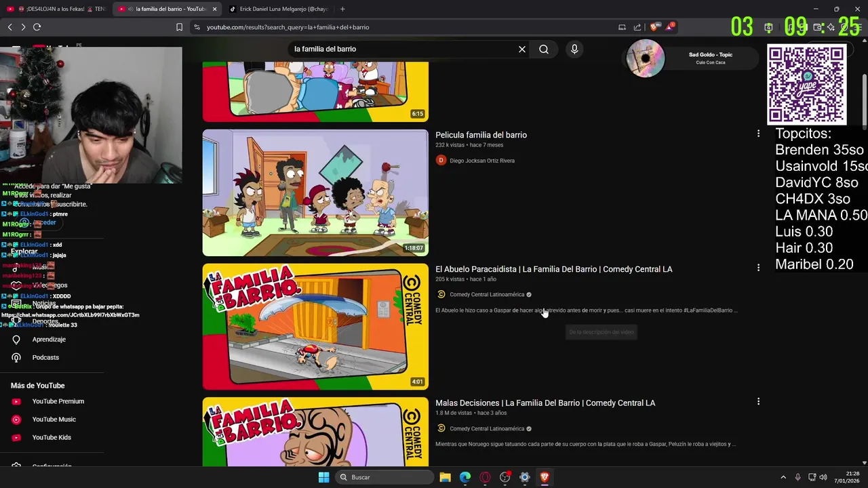Click the Pelicula familia del barrio thumbnail
The image size is (868, 488).
pyautogui.click(x=315, y=192)
